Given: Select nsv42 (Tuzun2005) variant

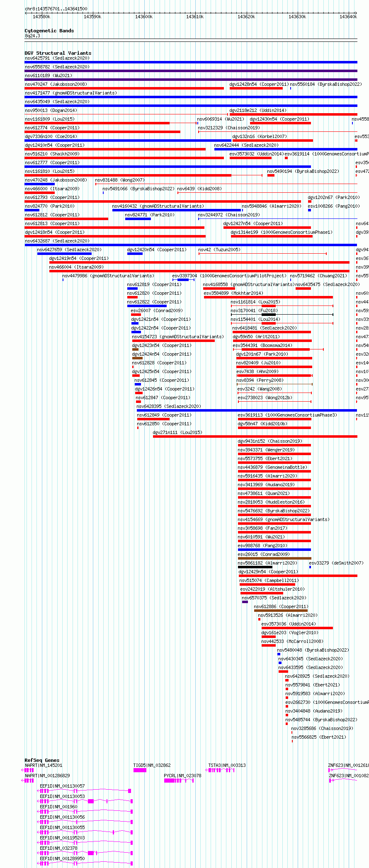Looking at the screenshot, I should pos(219,250).
